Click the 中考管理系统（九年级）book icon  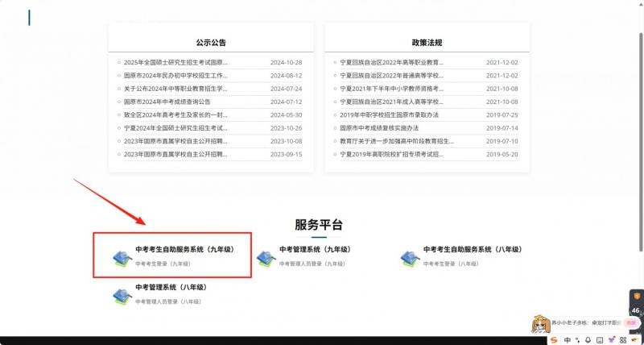pos(265,257)
